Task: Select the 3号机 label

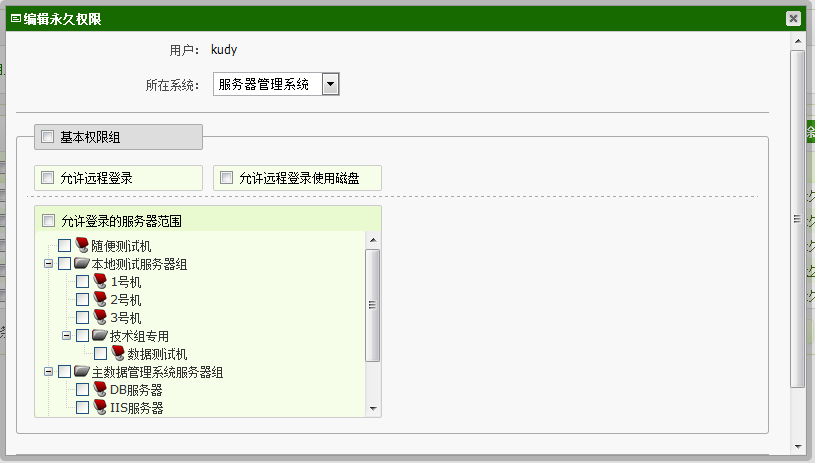Action: point(125,318)
